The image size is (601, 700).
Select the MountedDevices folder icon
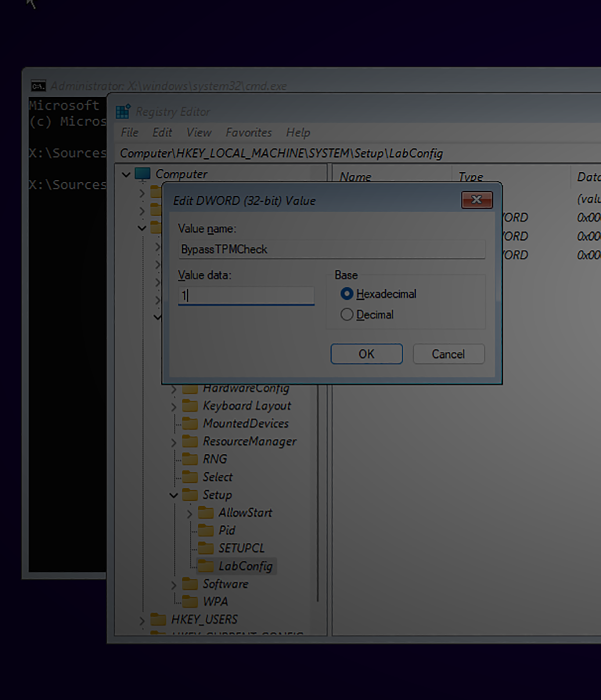click(x=190, y=423)
